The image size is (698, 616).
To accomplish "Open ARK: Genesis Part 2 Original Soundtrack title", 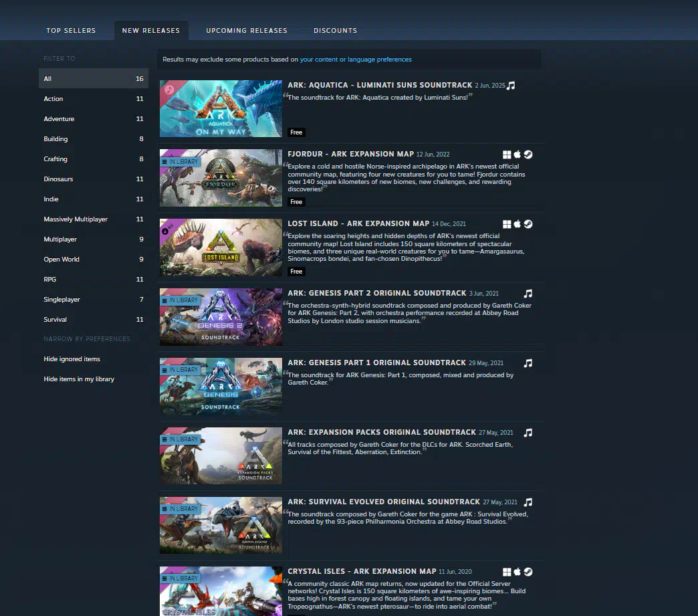I will 377,293.
